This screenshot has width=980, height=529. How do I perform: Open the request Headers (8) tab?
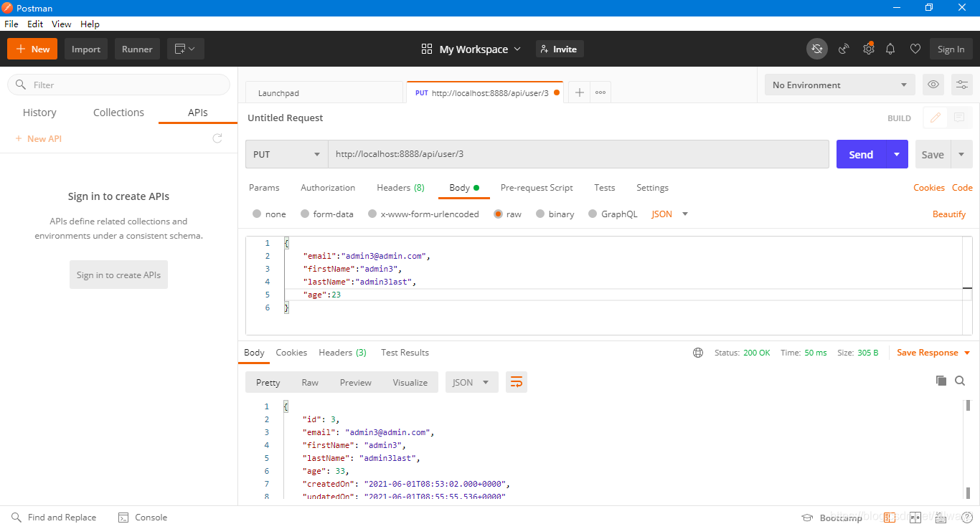point(400,188)
